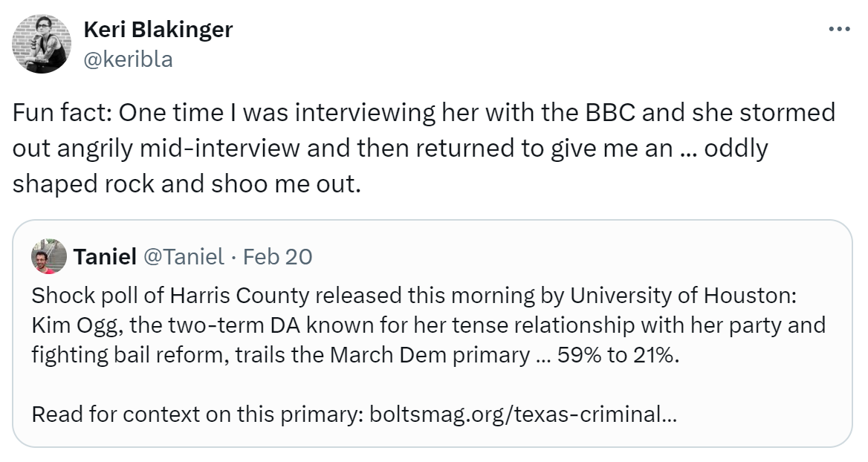Open the three-dot more options menu

(838, 30)
